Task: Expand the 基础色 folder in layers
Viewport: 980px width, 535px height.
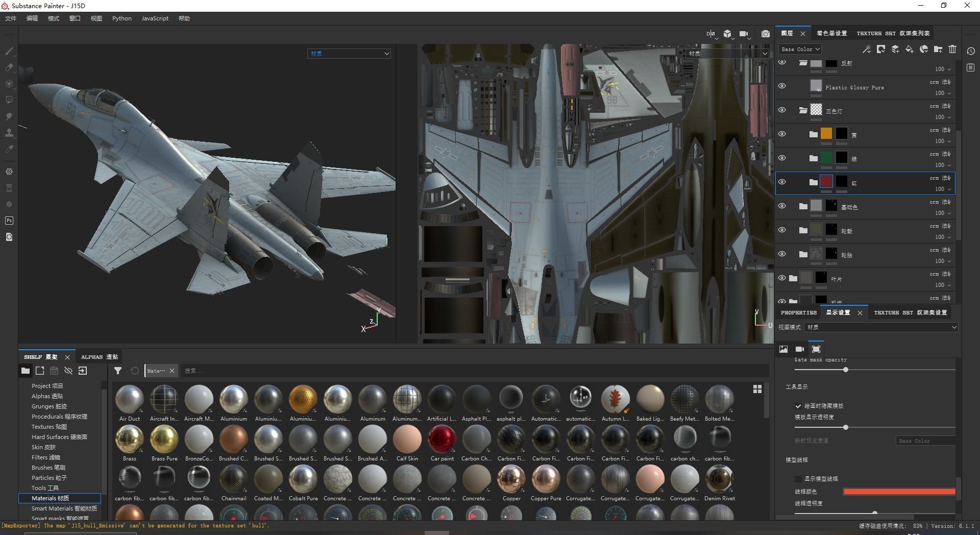Action: 803,206
